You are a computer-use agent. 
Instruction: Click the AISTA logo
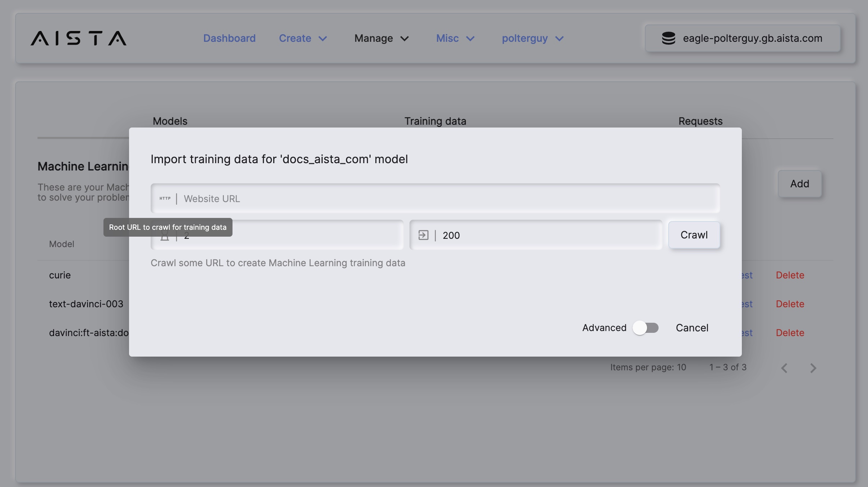point(78,38)
